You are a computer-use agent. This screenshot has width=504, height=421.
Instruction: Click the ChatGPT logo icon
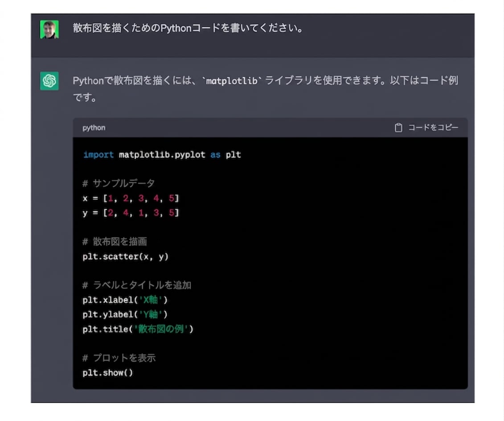click(x=49, y=81)
